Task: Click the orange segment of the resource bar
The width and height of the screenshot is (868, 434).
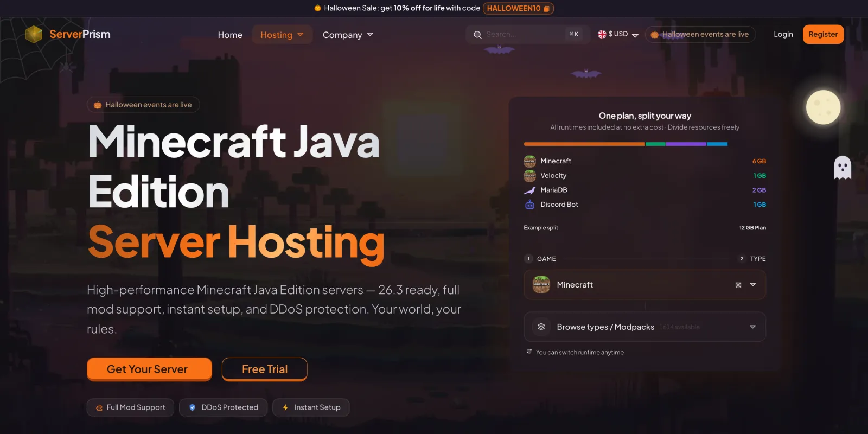Action: (584, 144)
